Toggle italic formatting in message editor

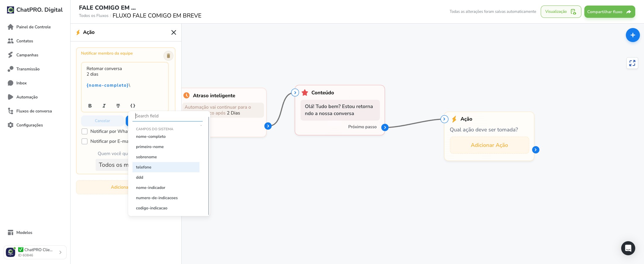(x=104, y=106)
